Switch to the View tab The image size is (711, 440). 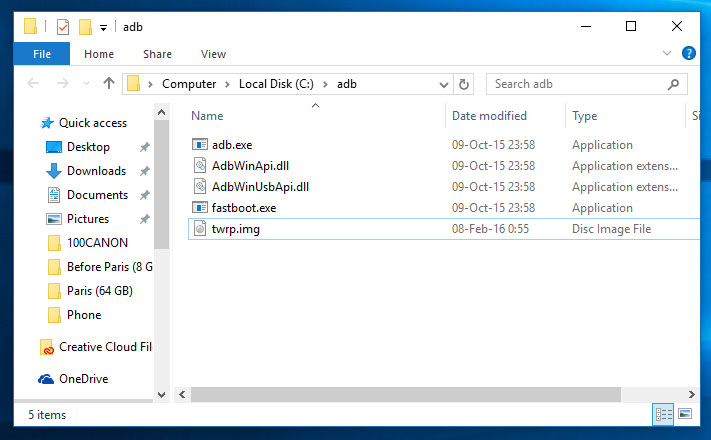coord(213,54)
